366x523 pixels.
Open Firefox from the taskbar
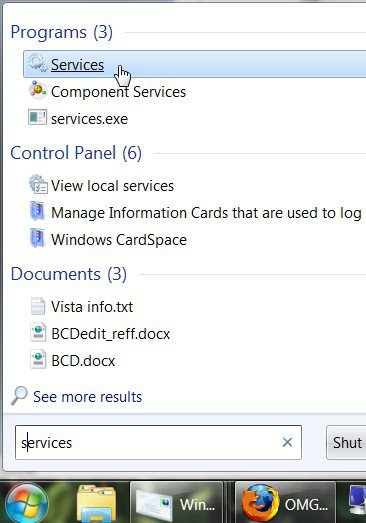click(286, 503)
